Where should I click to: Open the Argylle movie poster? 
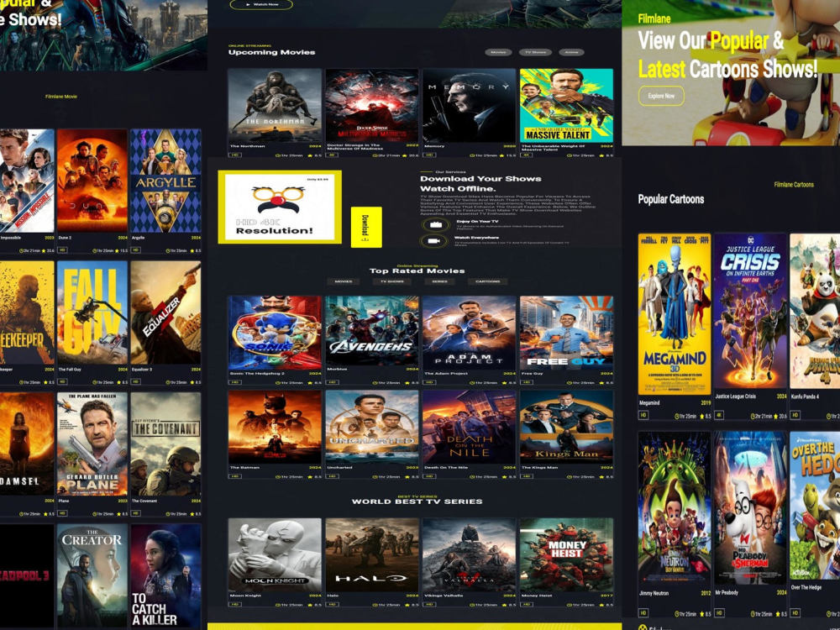pos(166,181)
